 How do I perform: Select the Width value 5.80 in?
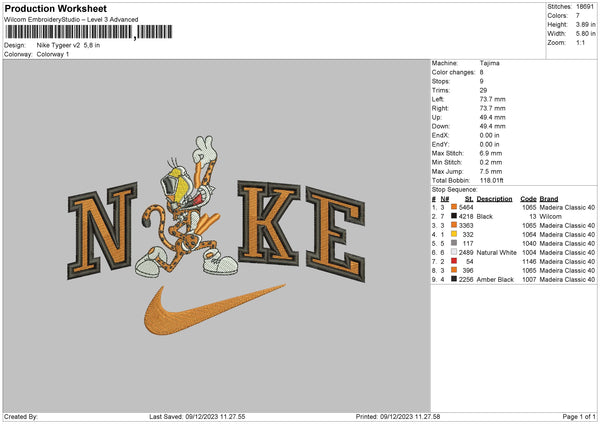point(585,34)
